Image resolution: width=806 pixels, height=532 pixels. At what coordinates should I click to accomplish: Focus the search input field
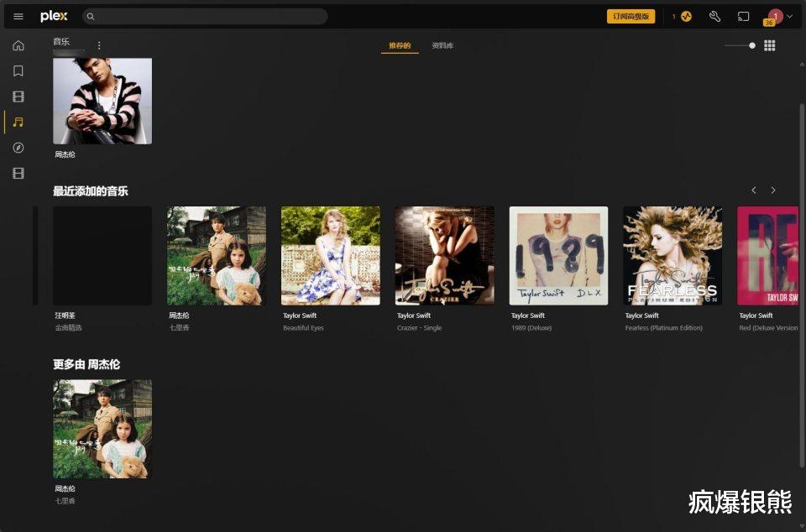click(x=205, y=17)
